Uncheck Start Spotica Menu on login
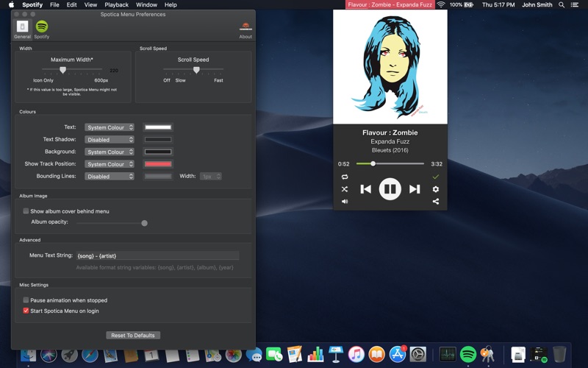This screenshot has width=588, height=368. (x=26, y=311)
